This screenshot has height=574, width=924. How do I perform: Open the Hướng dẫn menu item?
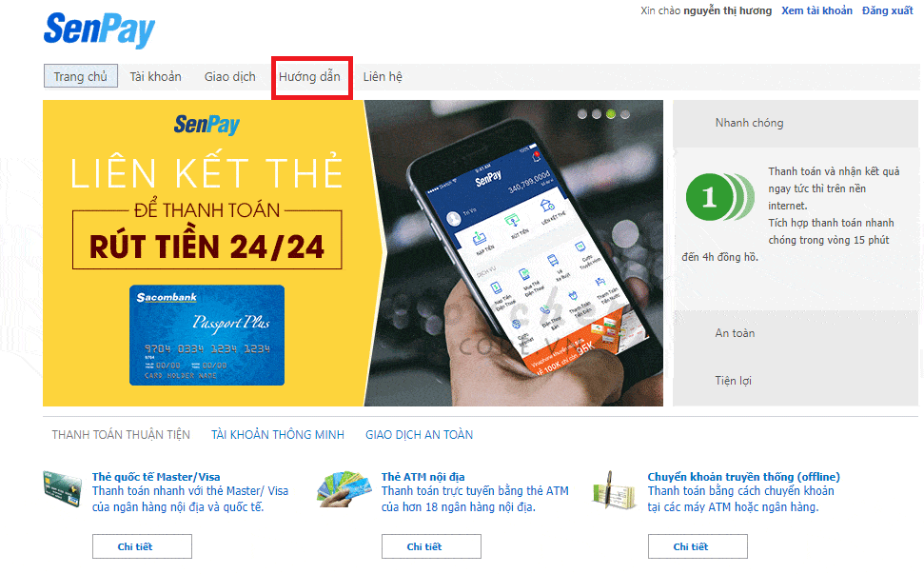[309, 76]
